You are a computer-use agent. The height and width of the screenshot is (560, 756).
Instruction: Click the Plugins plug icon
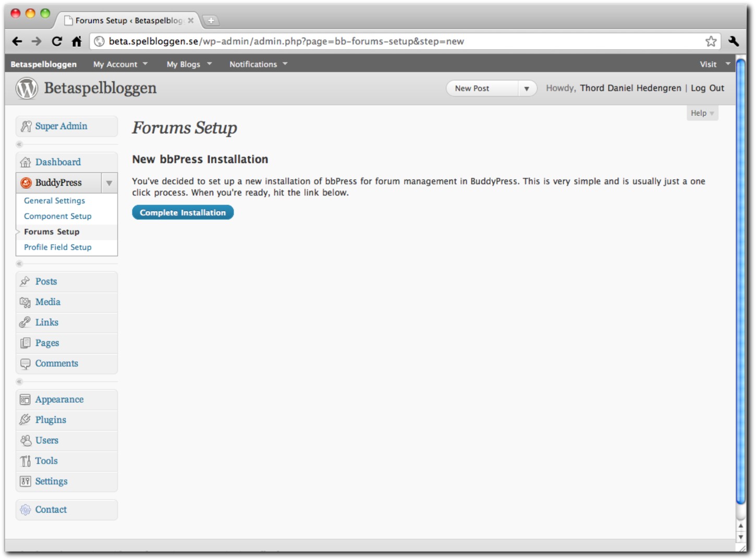(25, 420)
